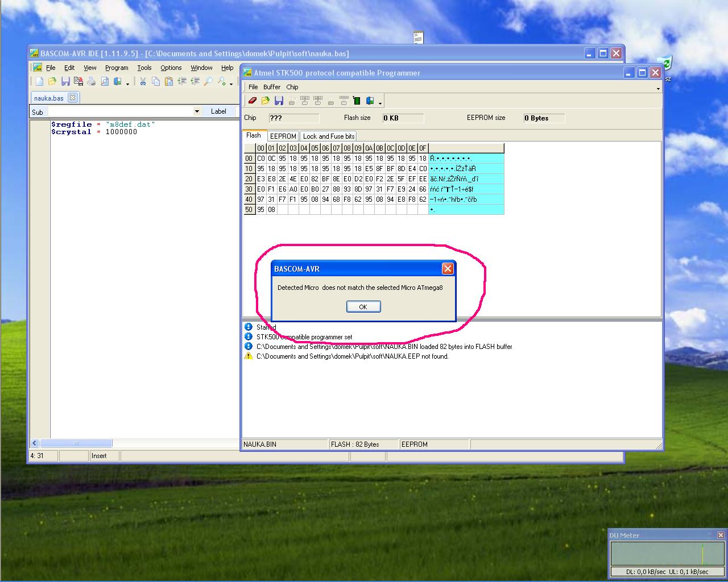Click the Save As icon in BASCOM IDE toolbar

click(x=78, y=82)
